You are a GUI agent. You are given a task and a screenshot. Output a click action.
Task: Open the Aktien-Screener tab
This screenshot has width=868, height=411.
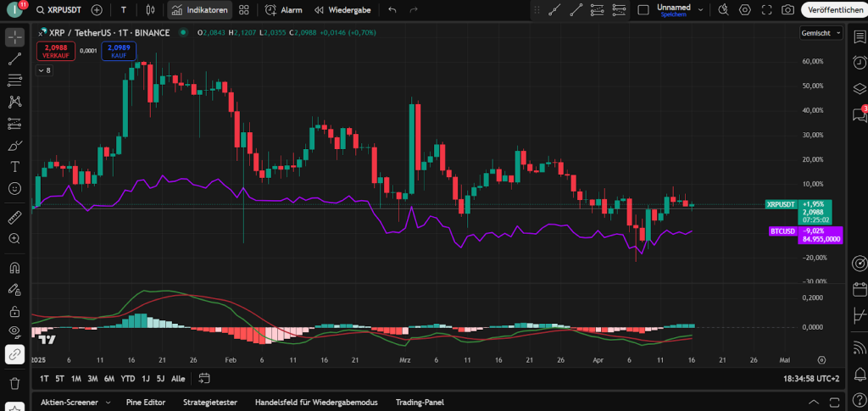(x=70, y=403)
